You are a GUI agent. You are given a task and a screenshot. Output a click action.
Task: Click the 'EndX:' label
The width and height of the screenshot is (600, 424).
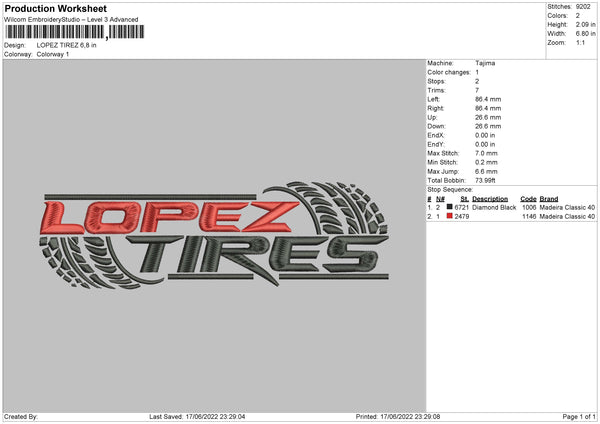coord(436,135)
